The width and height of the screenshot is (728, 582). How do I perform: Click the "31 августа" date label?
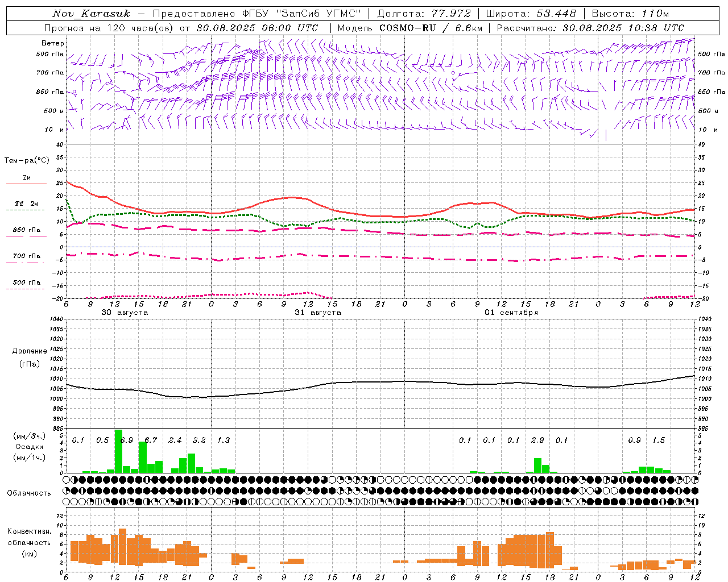click(x=318, y=313)
